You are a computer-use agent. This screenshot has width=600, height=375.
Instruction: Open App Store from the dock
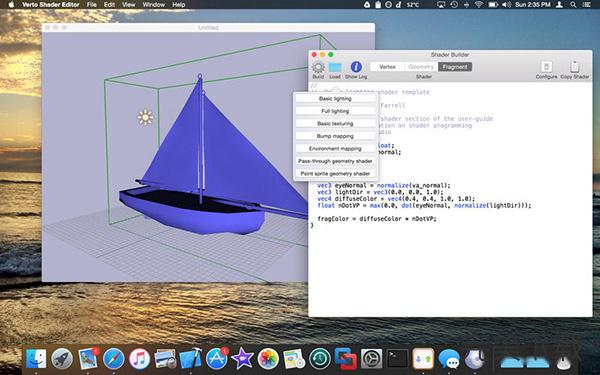click(x=217, y=359)
